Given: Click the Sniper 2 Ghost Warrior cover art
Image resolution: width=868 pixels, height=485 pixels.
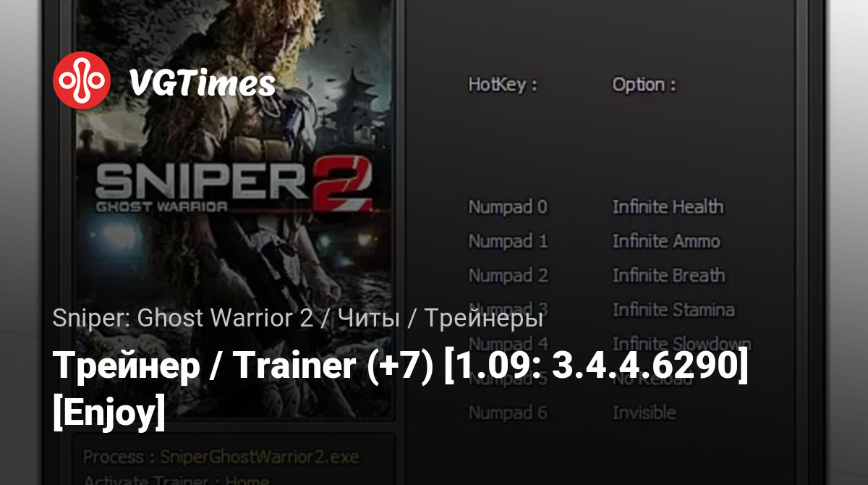Looking at the screenshot, I should point(234,210).
